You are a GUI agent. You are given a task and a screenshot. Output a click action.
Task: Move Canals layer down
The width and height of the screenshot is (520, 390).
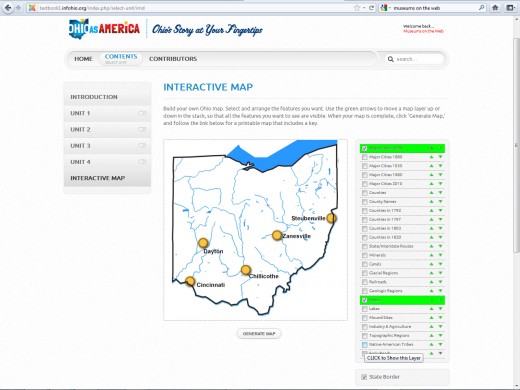(440, 264)
